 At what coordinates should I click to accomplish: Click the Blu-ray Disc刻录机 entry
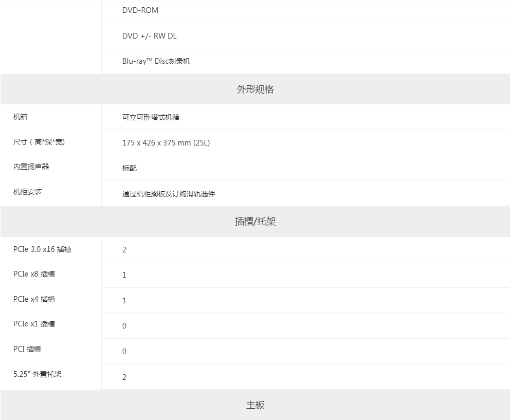(x=156, y=61)
